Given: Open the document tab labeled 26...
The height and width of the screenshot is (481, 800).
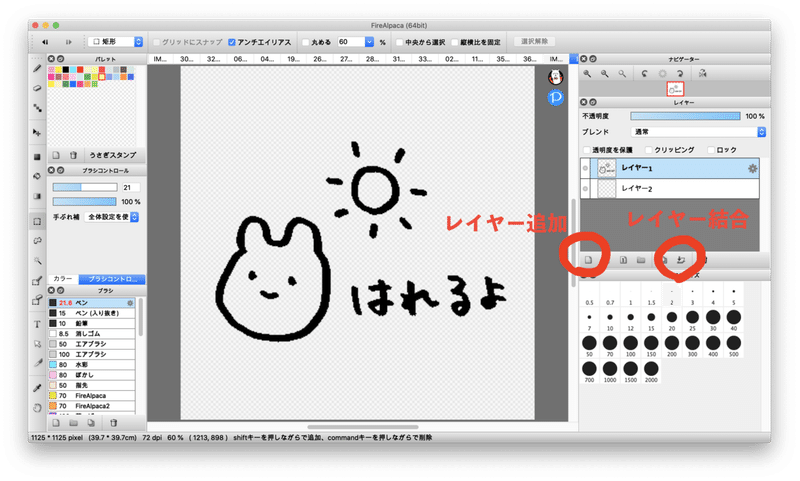Looking at the screenshot, I should [x=320, y=59].
